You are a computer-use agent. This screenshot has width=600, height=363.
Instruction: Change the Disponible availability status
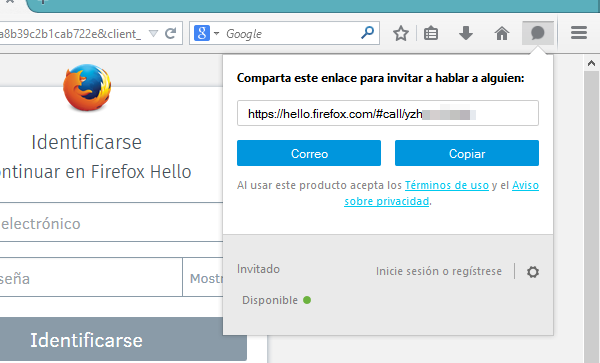(276, 300)
